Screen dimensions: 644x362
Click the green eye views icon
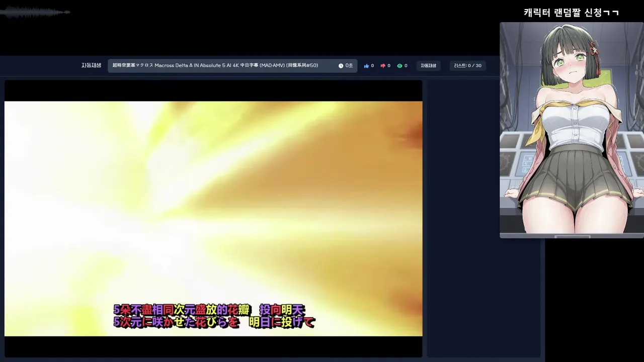(399, 66)
